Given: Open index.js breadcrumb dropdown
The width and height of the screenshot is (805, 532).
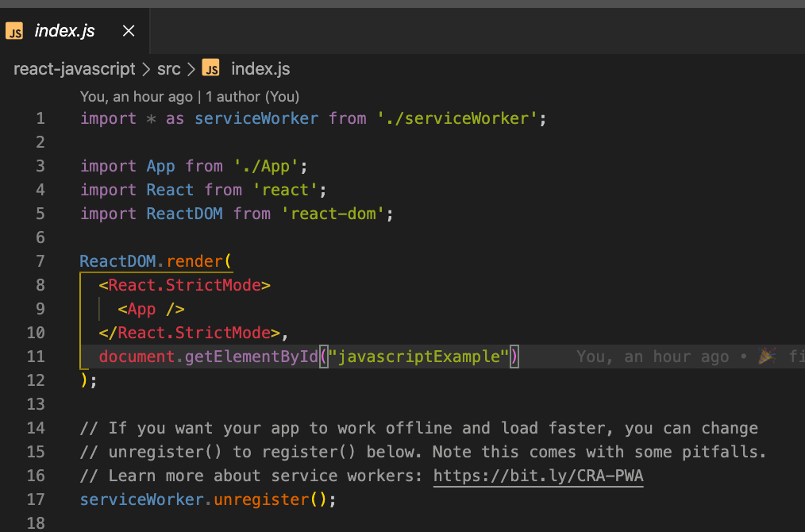Looking at the screenshot, I should [x=260, y=68].
